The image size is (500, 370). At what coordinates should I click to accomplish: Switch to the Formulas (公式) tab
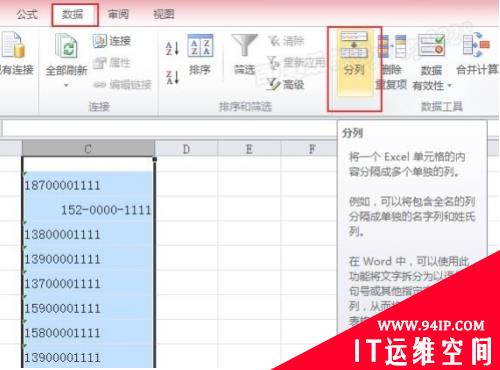coord(27,14)
